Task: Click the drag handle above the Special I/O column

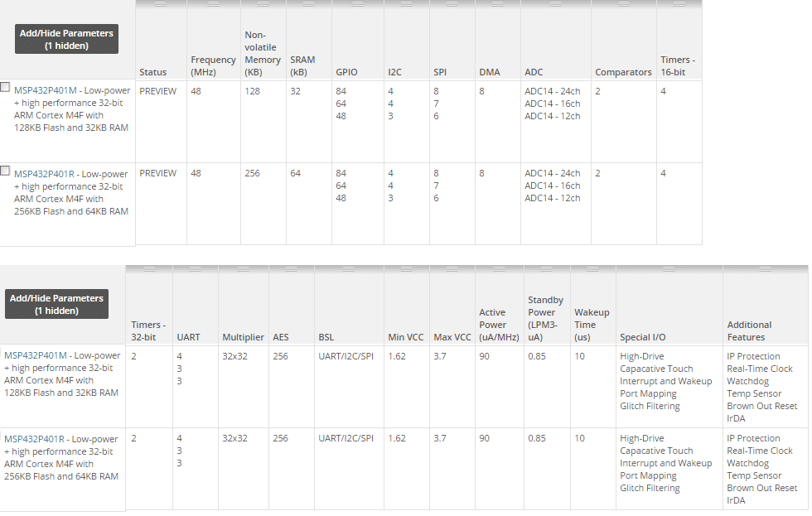Action: pyautogui.click(x=669, y=269)
